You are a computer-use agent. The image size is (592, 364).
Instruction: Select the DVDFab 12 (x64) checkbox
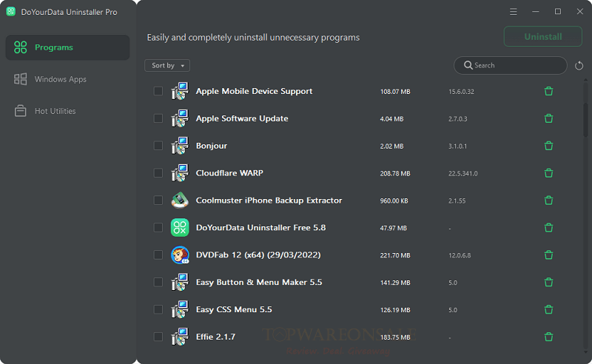tap(158, 255)
